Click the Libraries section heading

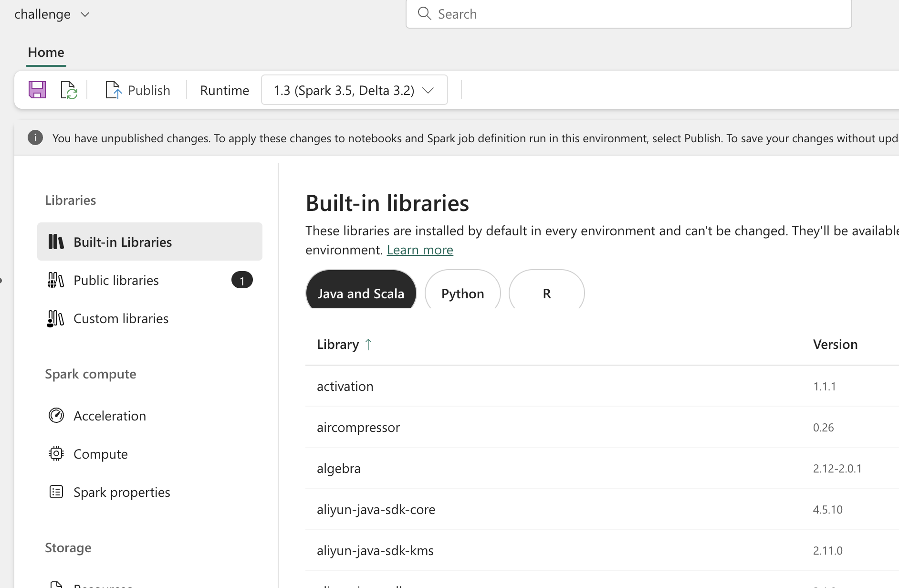(71, 200)
